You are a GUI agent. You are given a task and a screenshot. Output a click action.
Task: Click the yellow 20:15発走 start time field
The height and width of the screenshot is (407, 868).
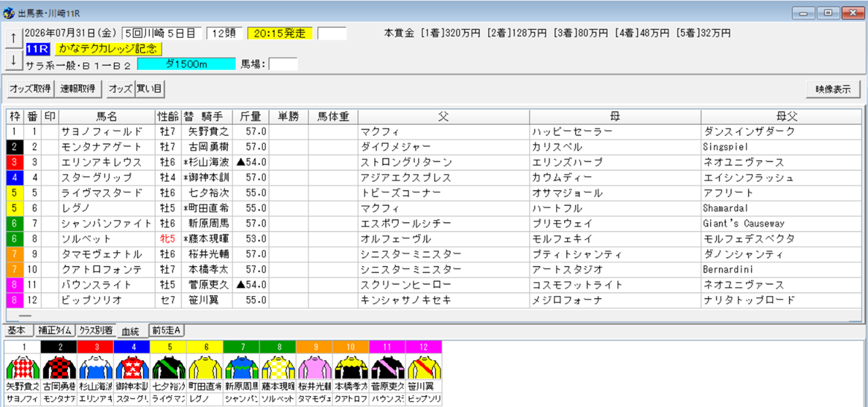coord(280,33)
